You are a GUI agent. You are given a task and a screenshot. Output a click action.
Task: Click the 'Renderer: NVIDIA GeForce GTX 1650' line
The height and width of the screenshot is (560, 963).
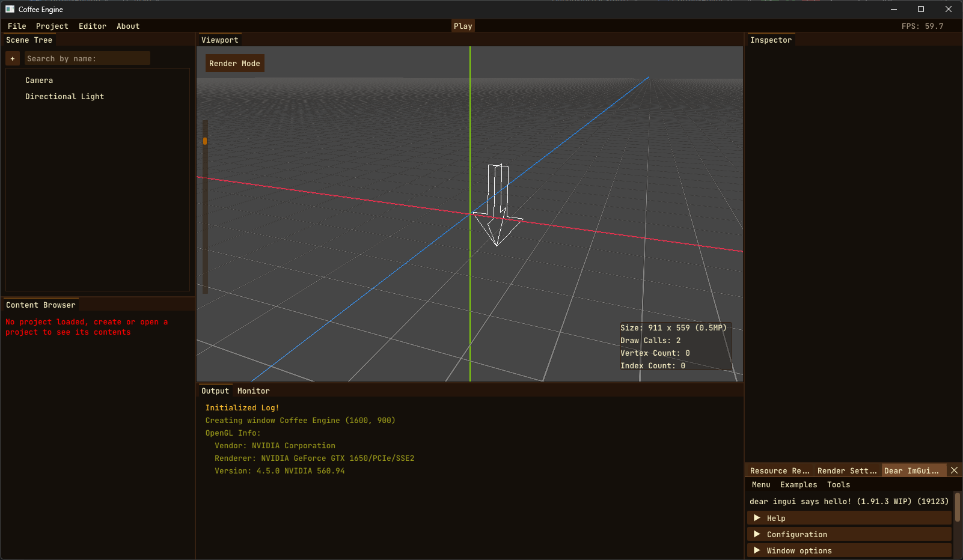coord(314,458)
